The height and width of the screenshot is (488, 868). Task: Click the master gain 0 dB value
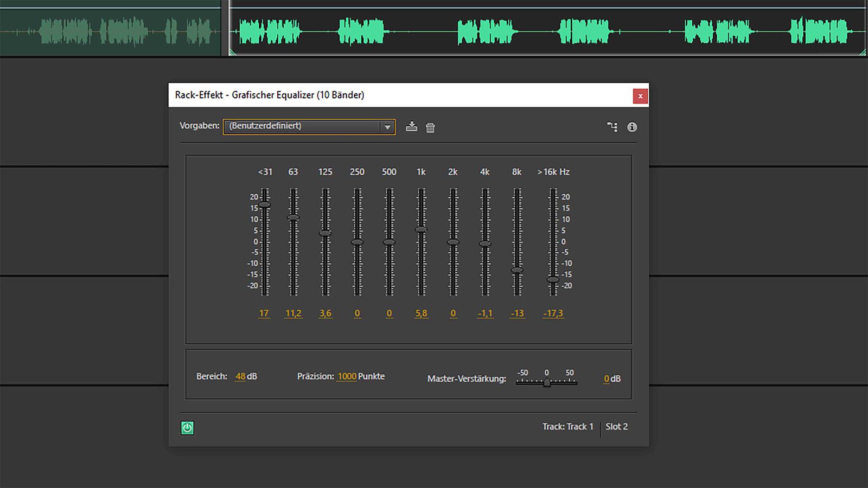click(x=607, y=379)
